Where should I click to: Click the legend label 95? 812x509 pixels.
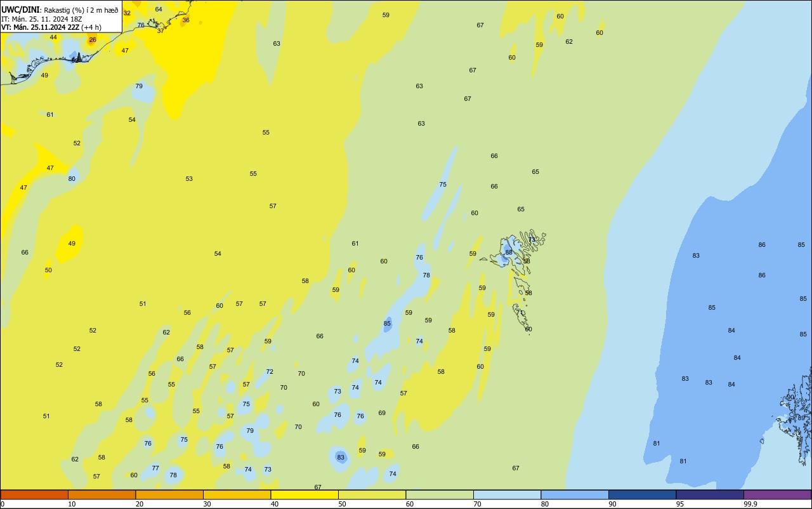point(680,504)
